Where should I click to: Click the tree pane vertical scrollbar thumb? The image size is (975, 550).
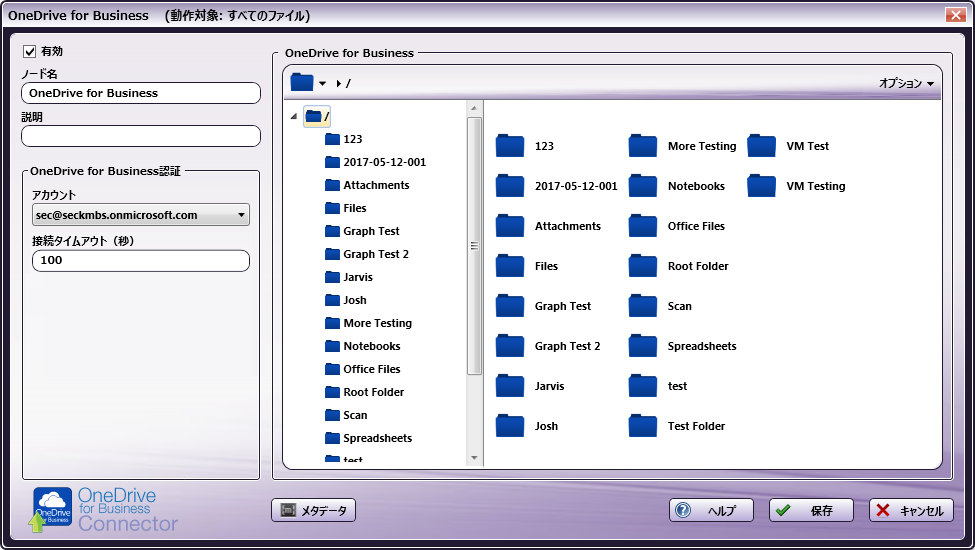point(474,246)
